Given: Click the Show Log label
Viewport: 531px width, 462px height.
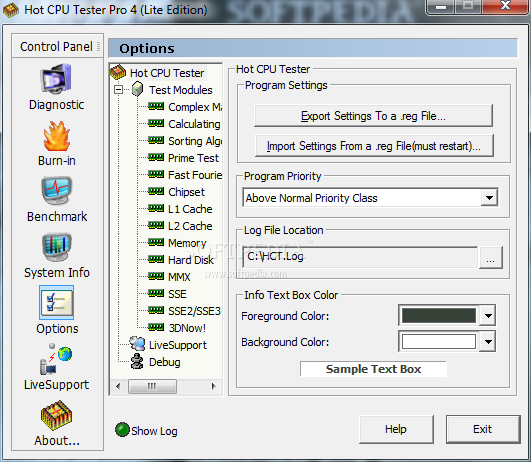Looking at the screenshot, I should [x=154, y=431].
